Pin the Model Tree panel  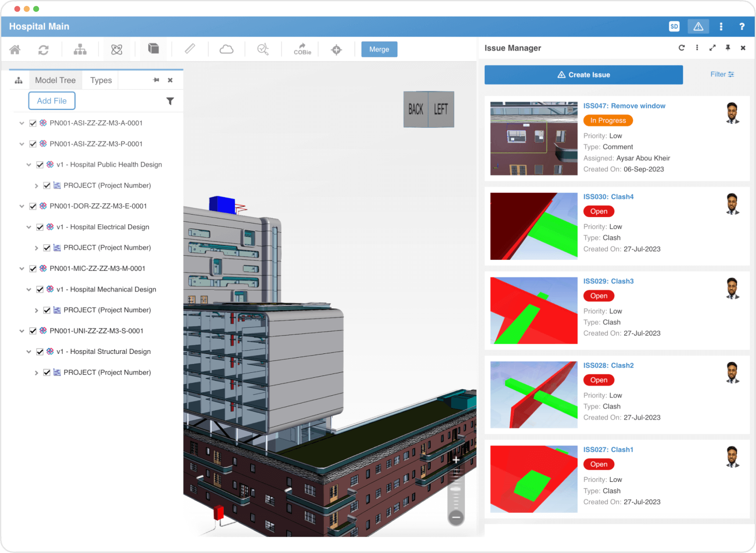pos(156,80)
